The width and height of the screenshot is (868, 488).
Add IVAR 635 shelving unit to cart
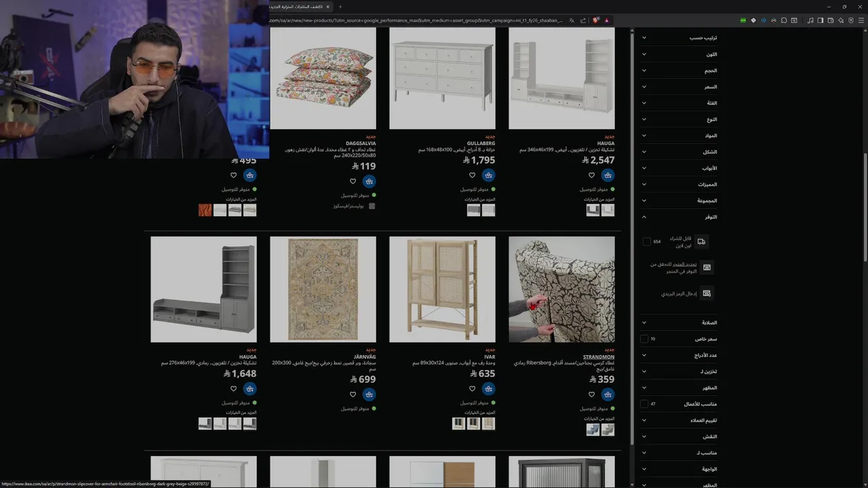click(x=488, y=388)
